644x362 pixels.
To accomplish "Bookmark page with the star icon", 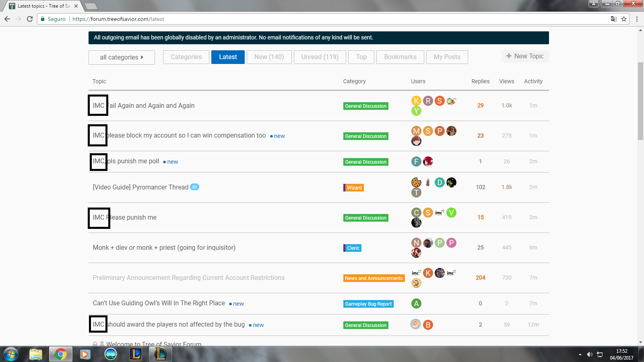I will (624, 19).
